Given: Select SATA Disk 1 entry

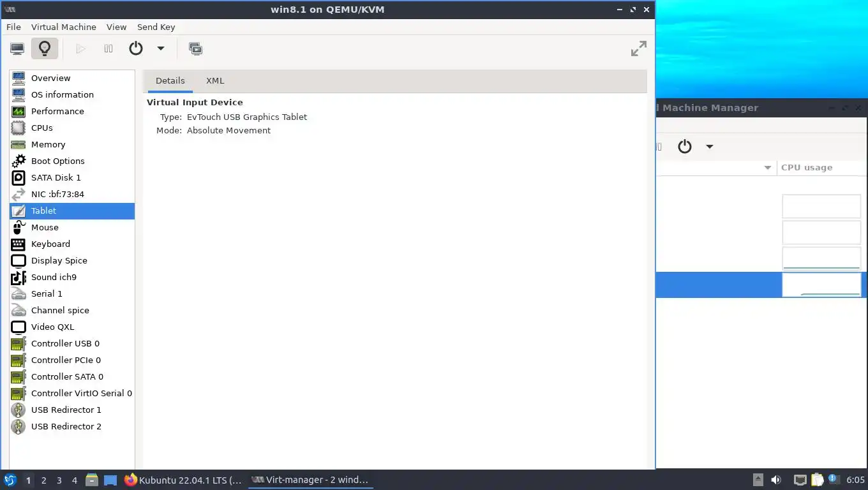Looking at the screenshot, I should tap(72, 177).
